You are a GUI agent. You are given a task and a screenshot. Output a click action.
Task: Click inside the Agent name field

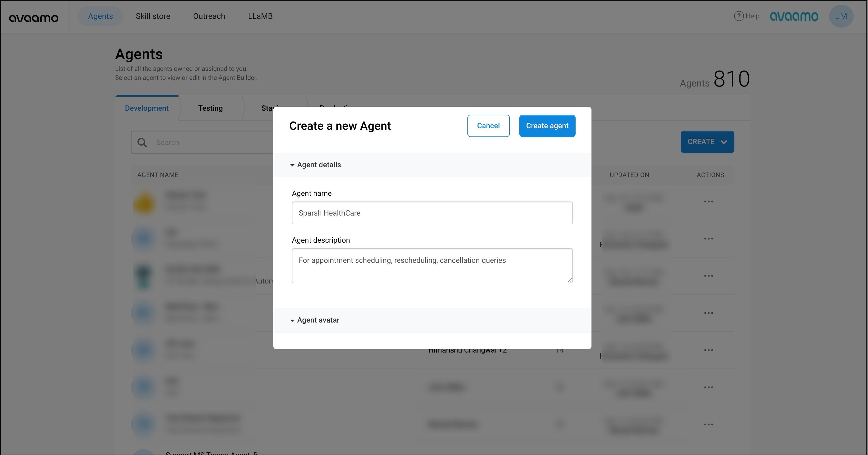pyautogui.click(x=432, y=213)
